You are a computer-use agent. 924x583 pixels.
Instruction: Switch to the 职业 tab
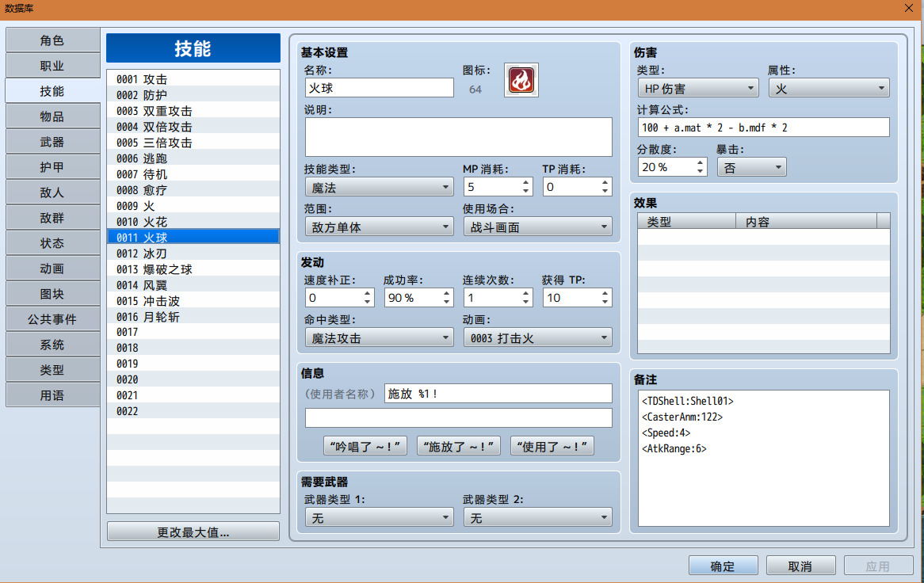click(52, 66)
